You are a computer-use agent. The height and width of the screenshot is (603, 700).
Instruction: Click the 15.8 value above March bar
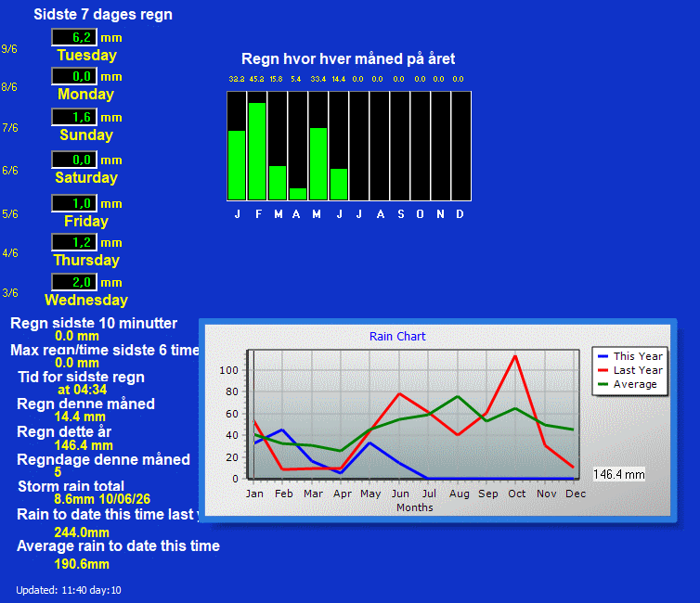[x=276, y=79]
